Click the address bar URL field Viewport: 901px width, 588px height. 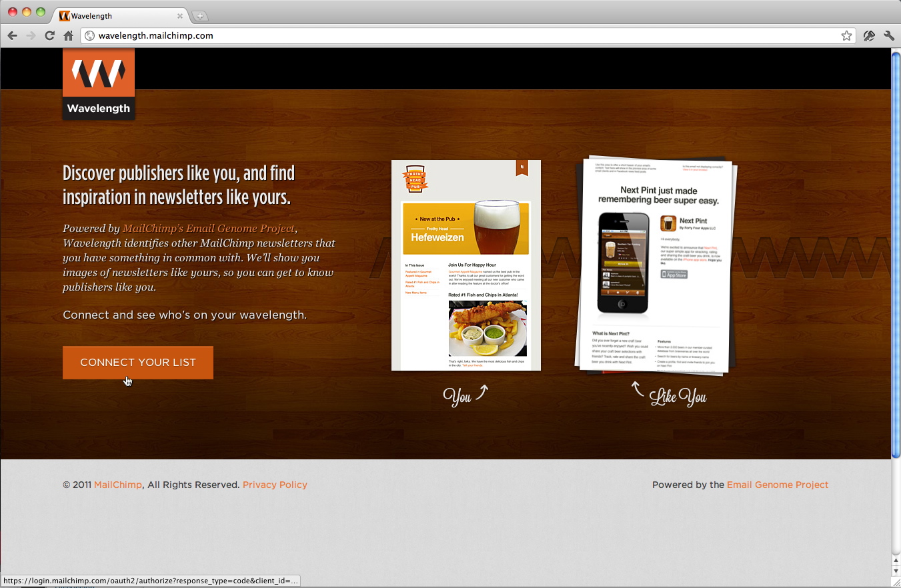click(x=460, y=36)
